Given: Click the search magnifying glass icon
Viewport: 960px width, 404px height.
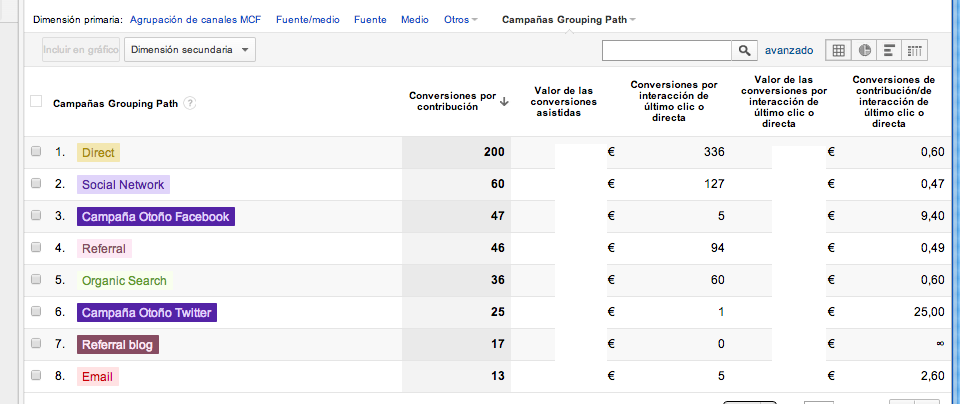Looking at the screenshot, I should [x=744, y=50].
